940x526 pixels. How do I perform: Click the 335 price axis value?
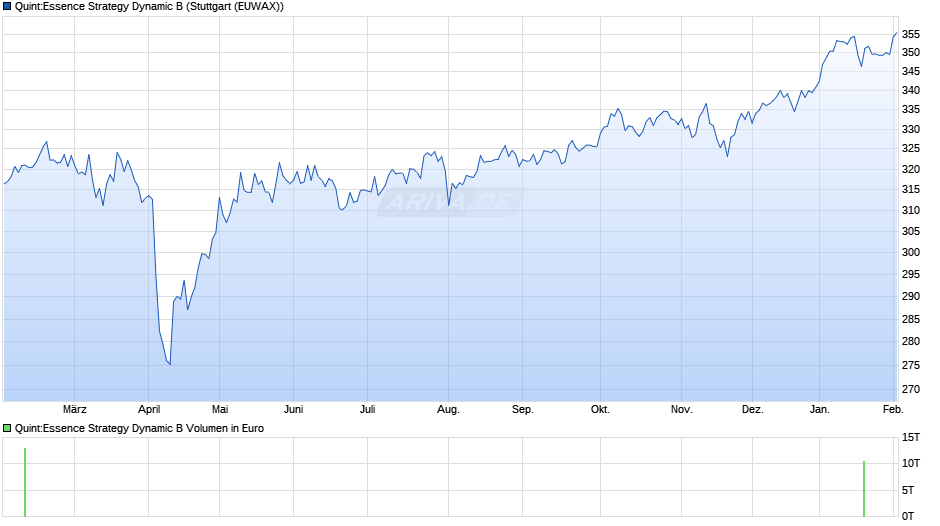[911, 109]
